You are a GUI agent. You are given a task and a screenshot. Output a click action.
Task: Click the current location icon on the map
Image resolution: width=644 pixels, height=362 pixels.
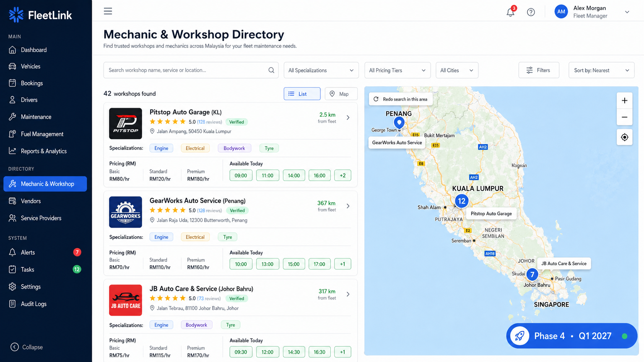624,137
